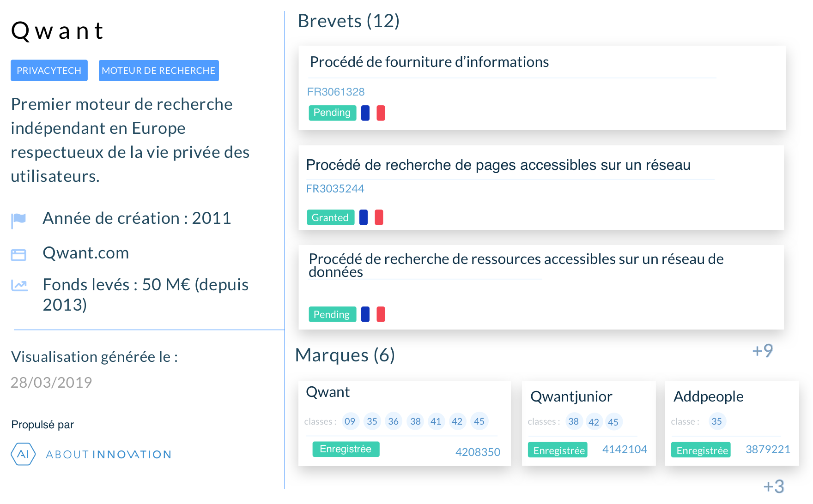The height and width of the screenshot is (504, 813).
Task: Click the Propulsé par label
Action: pyautogui.click(x=42, y=425)
